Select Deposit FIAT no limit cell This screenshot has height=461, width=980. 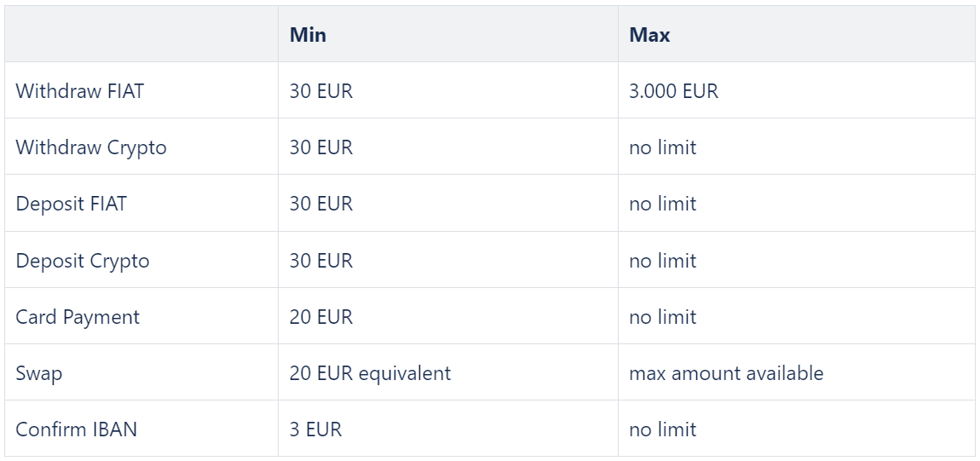[662, 204]
